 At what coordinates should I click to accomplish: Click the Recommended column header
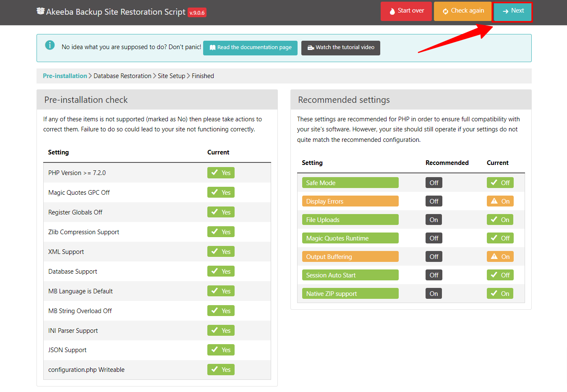[447, 163]
